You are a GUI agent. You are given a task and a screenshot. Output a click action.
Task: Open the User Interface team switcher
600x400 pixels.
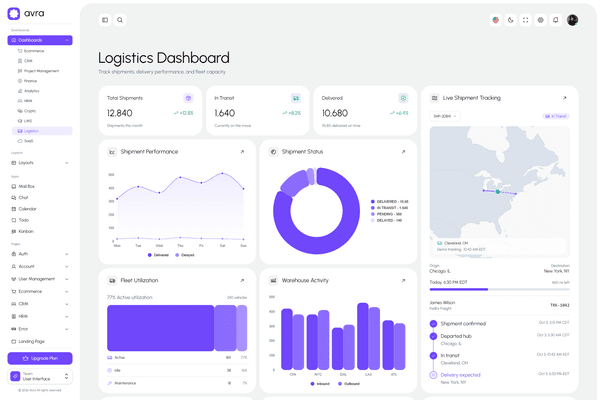click(x=40, y=377)
